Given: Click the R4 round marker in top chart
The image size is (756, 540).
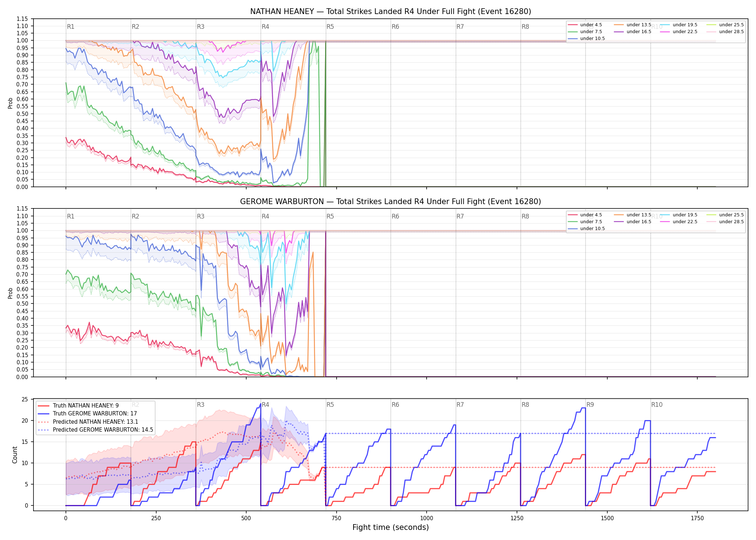Looking at the screenshot, I should click(265, 27).
